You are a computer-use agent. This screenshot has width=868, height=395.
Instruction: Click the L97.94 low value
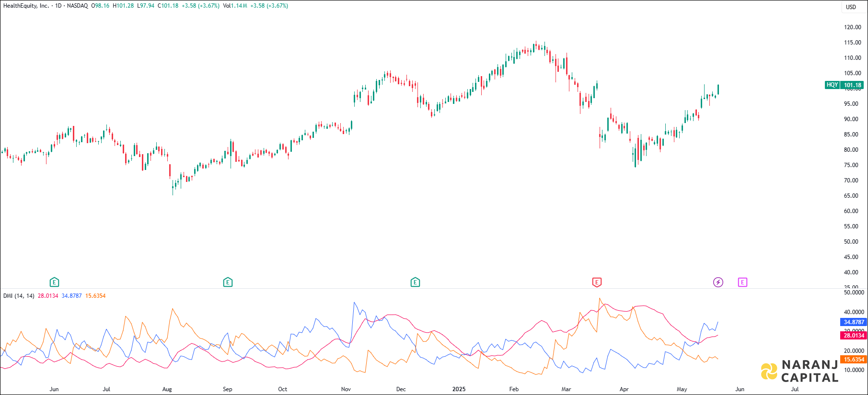pyautogui.click(x=146, y=6)
